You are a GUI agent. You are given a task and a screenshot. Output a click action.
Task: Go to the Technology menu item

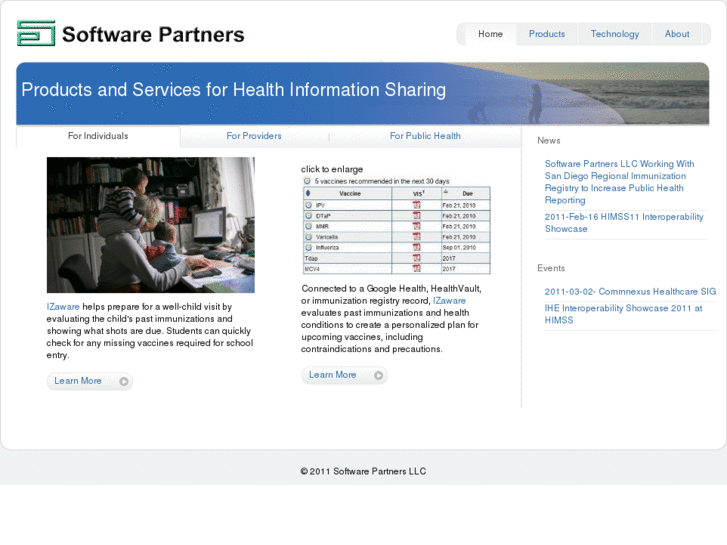pos(614,34)
